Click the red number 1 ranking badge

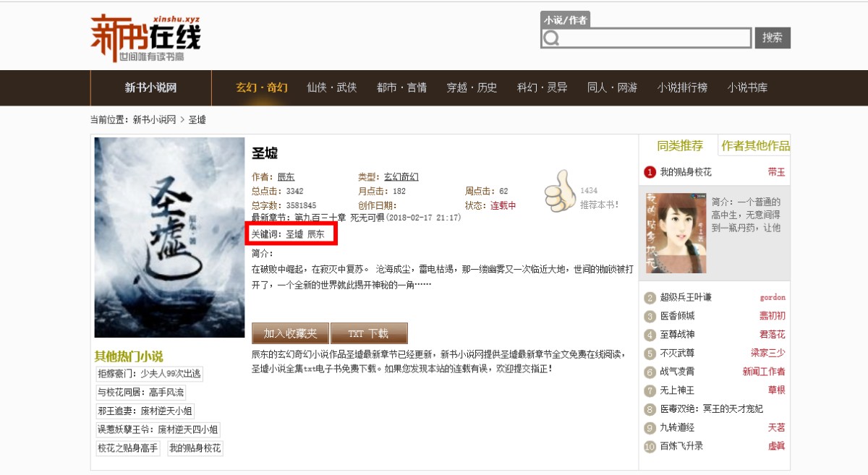point(650,172)
